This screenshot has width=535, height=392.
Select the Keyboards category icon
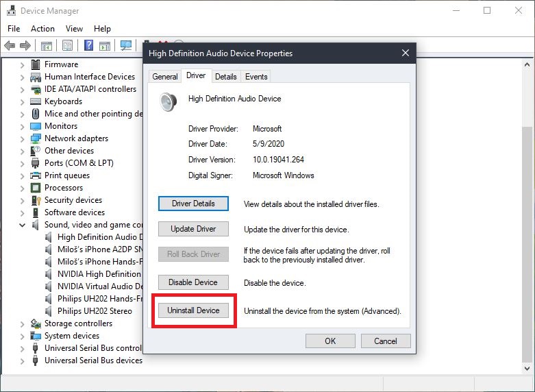pos(36,101)
